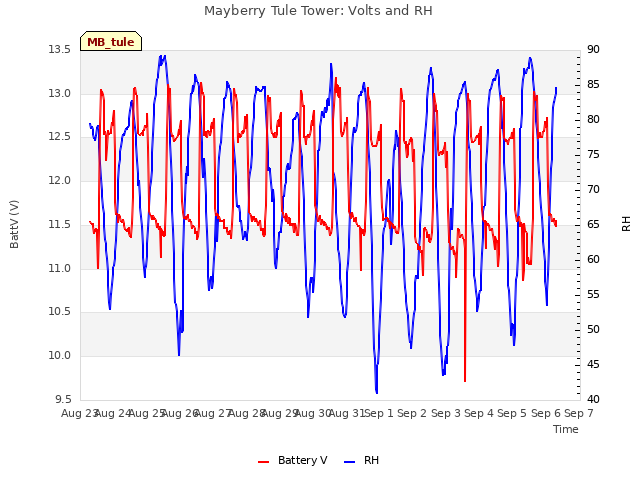Click the Sep 1 date label
The image size is (640, 480).
tap(379, 413)
